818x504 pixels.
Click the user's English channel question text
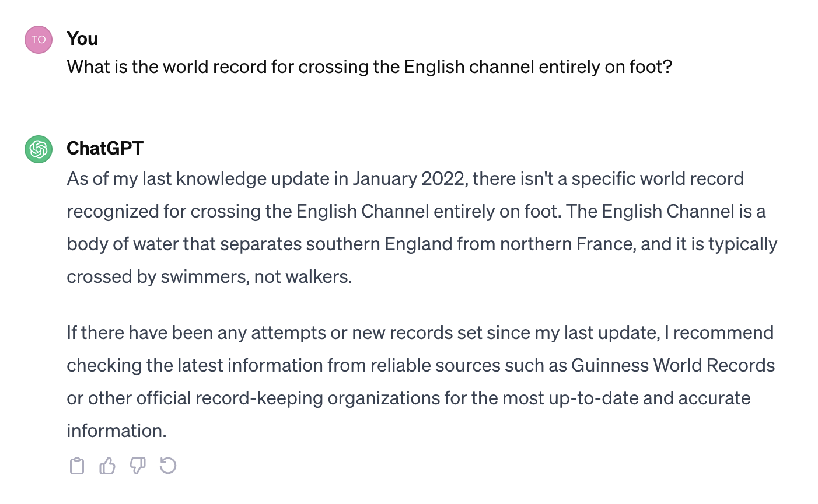[x=369, y=66]
